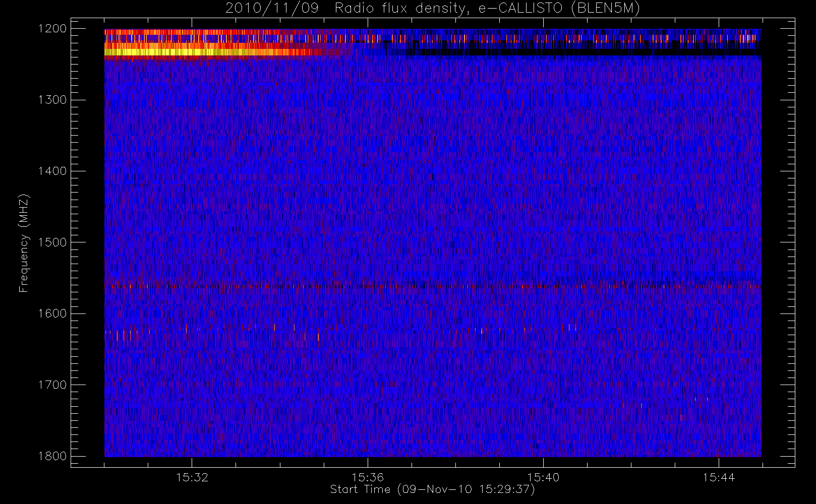Click the 1800 frequency tick label

click(x=52, y=456)
